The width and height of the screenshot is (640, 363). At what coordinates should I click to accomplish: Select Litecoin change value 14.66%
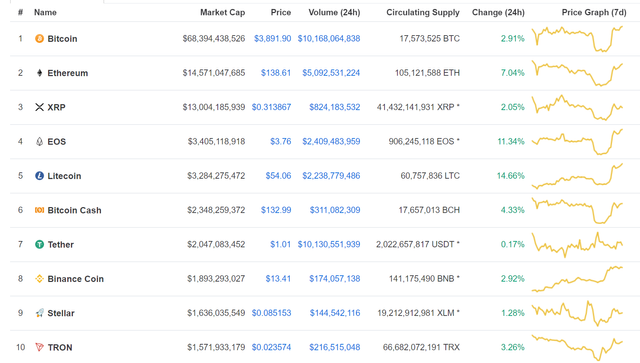tap(511, 176)
